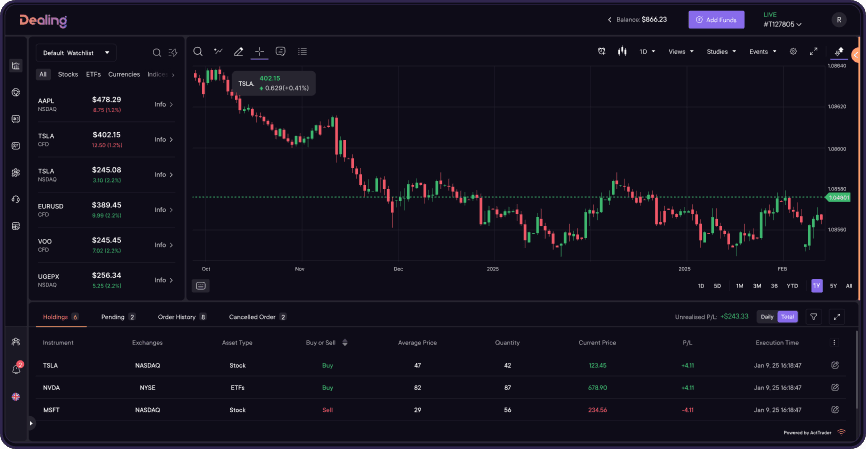The width and height of the screenshot is (866, 449).
Task: Click the pencil drawing tool above chart
Action: coord(238,51)
